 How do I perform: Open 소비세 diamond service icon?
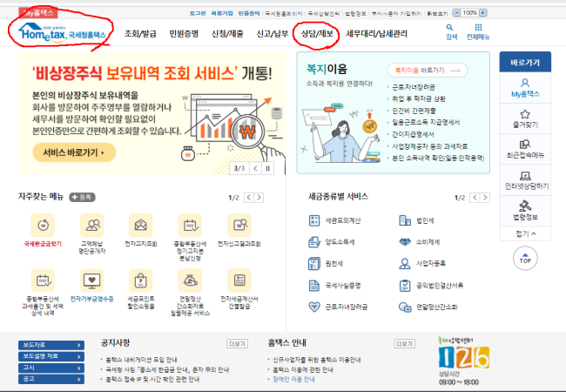point(405,242)
